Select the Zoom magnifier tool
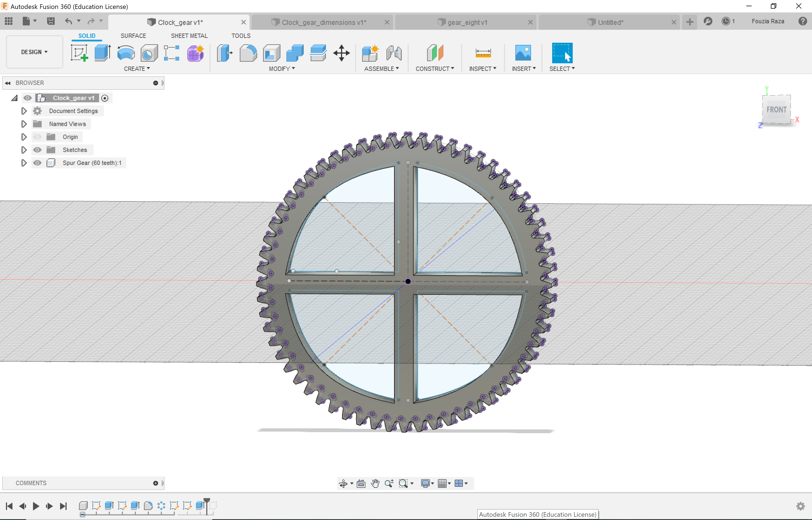 (x=389, y=483)
